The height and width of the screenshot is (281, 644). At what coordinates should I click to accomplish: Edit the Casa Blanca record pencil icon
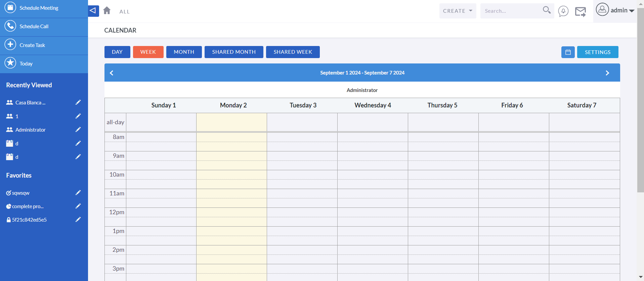coord(78,102)
